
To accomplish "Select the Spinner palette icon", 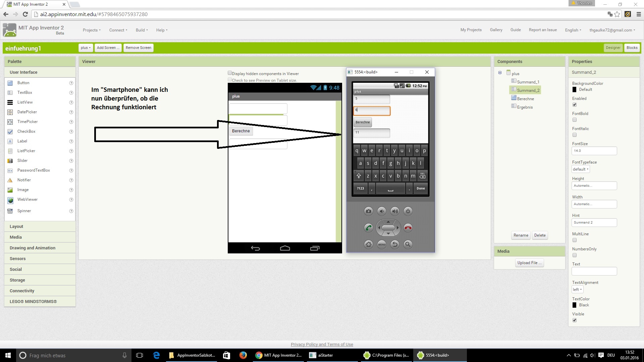I will pyautogui.click(x=10, y=211).
